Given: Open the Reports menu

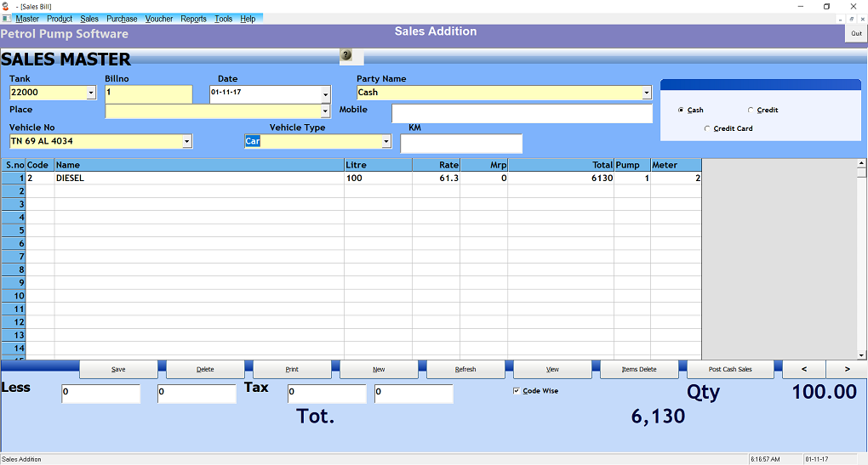Looking at the screenshot, I should click(x=193, y=19).
